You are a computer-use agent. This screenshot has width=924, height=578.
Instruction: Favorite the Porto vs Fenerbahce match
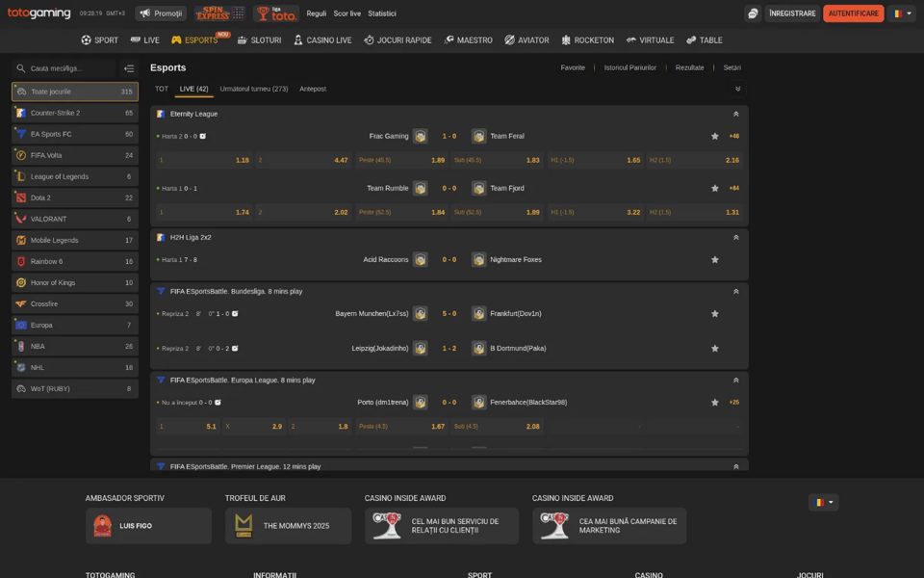pos(715,403)
